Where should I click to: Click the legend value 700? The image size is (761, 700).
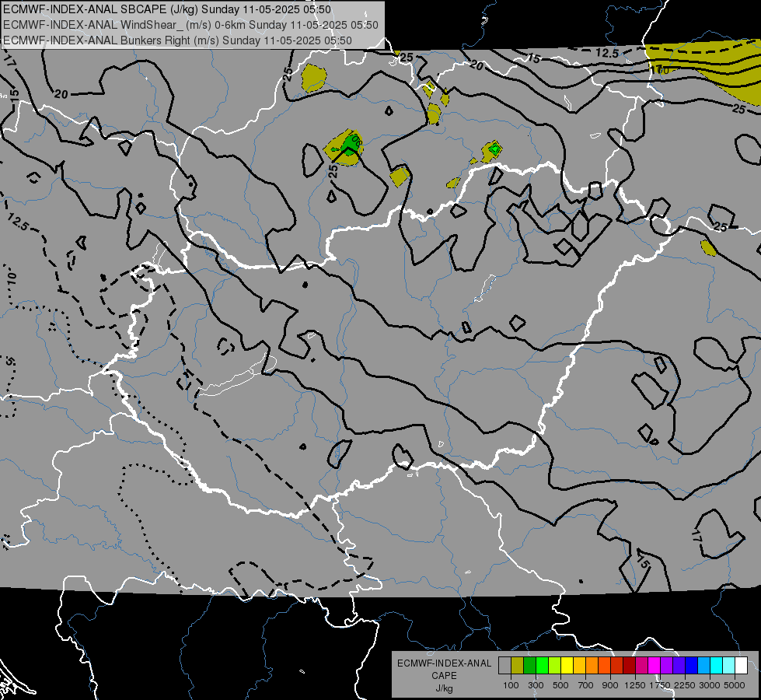[586, 685]
